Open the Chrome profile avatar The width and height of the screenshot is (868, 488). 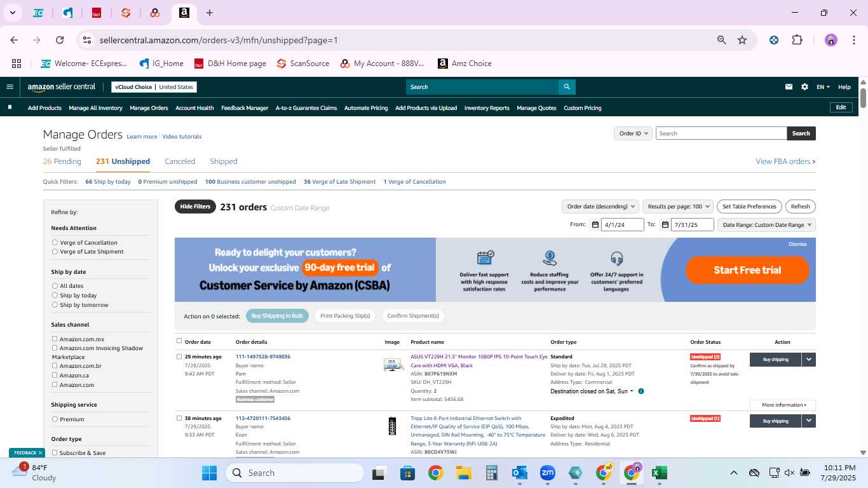[x=831, y=40]
